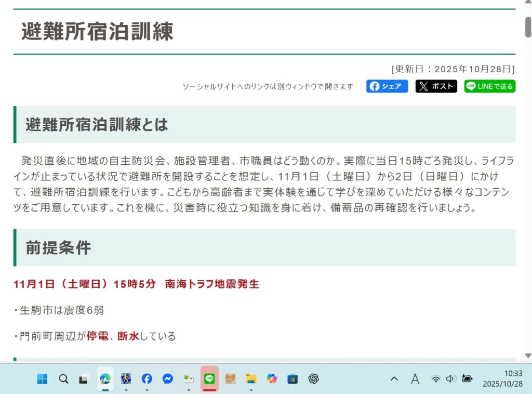Toggle the IME input mode 'A' indicator

click(415, 379)
